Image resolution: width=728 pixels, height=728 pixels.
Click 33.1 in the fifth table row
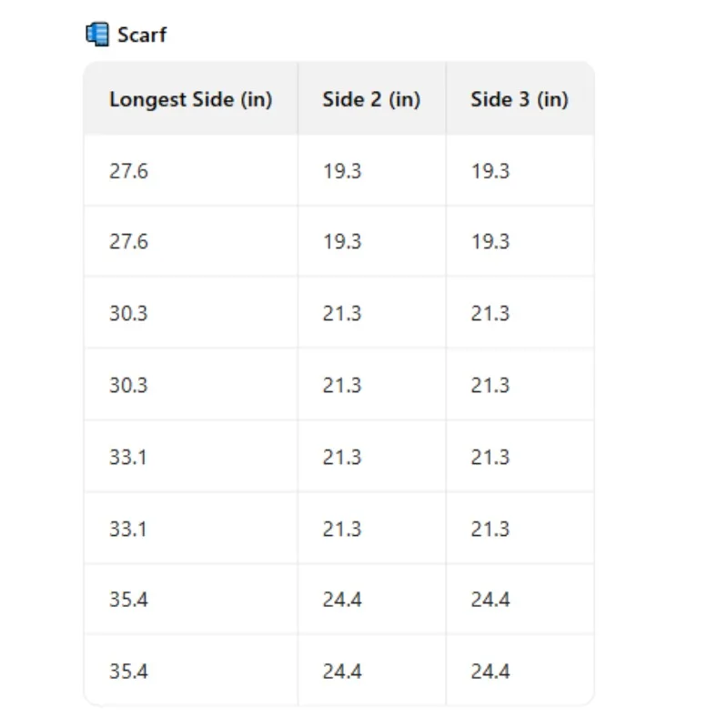tap(128, 457)
